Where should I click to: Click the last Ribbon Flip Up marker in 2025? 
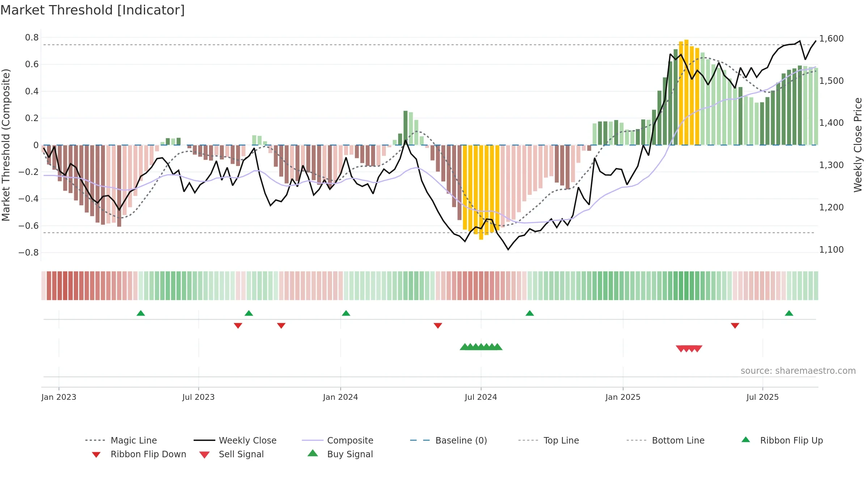(x=789, y=313)
